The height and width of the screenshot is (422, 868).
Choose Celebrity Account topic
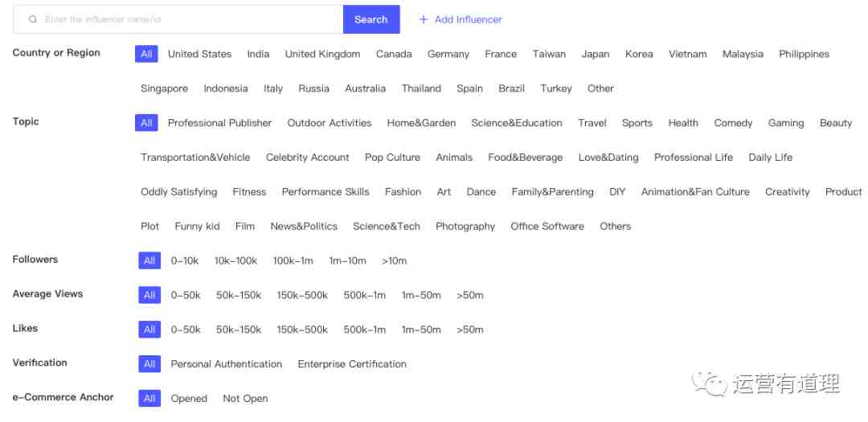(x=307, y=158)
